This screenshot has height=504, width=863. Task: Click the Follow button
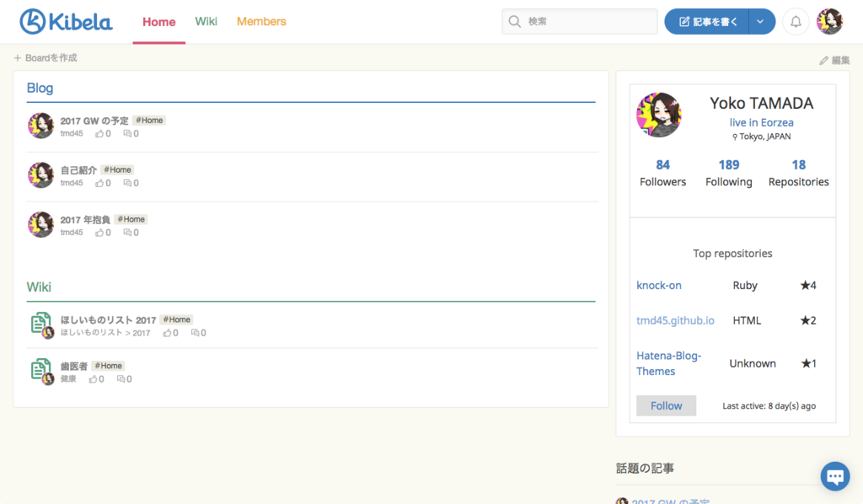pos(666,405)
